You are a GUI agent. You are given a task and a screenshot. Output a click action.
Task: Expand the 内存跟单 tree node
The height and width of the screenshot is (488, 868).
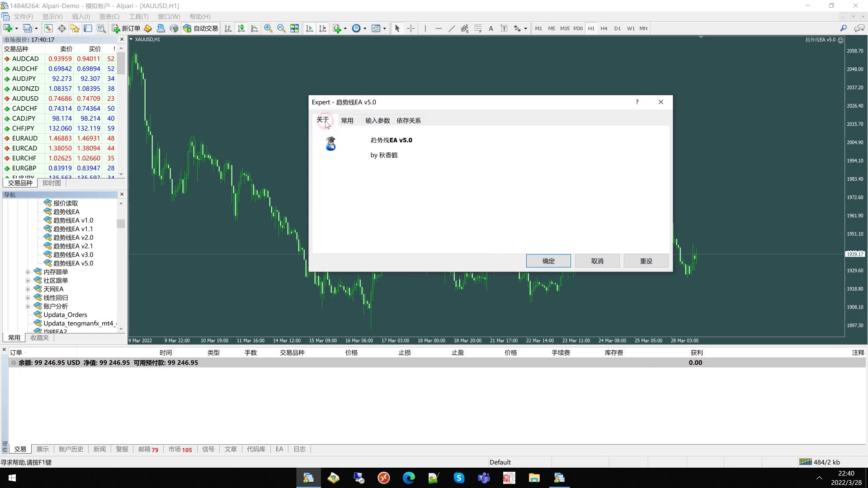pyautogui.click(x=28, y=272)
